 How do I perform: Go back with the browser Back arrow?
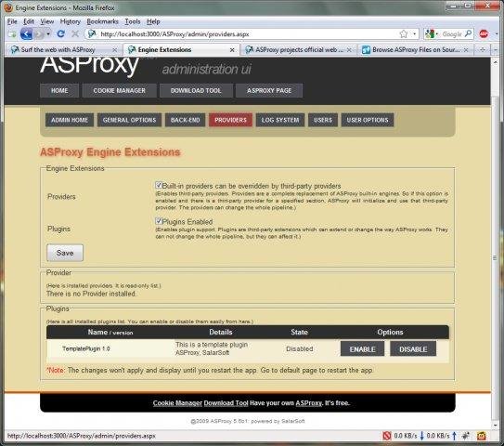pyautogui.click(x=26, y=33)
